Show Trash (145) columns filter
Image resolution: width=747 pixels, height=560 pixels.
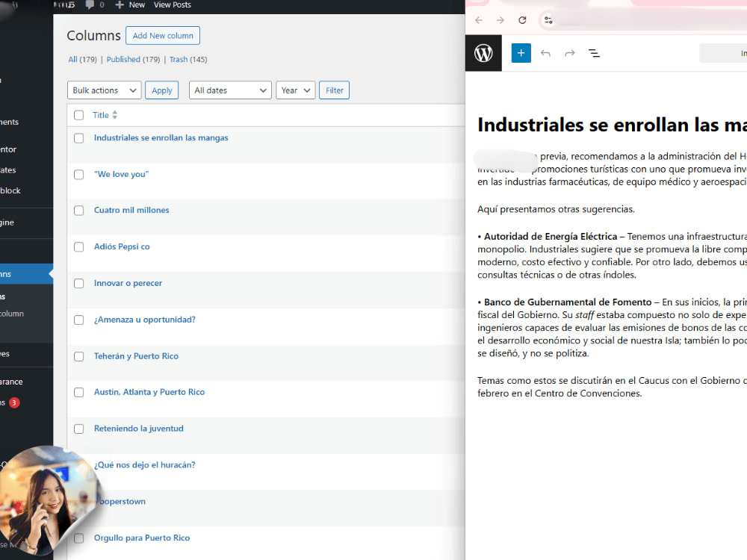pos(188,60)
